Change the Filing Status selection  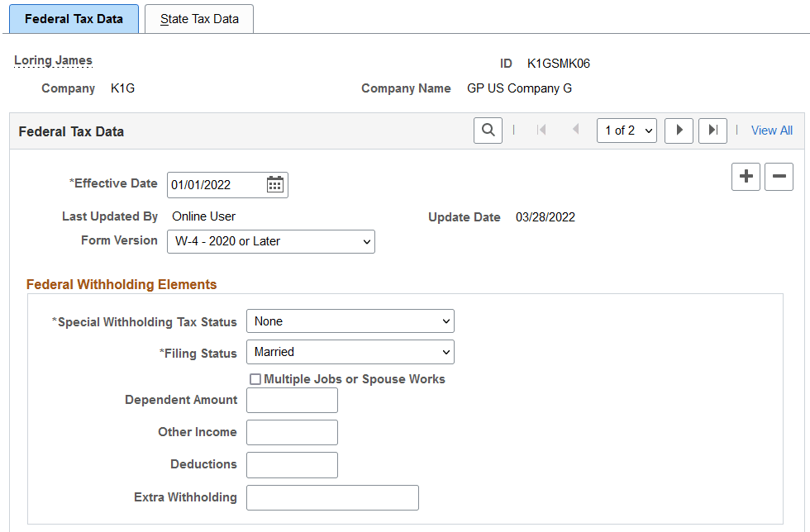(350, 352)
